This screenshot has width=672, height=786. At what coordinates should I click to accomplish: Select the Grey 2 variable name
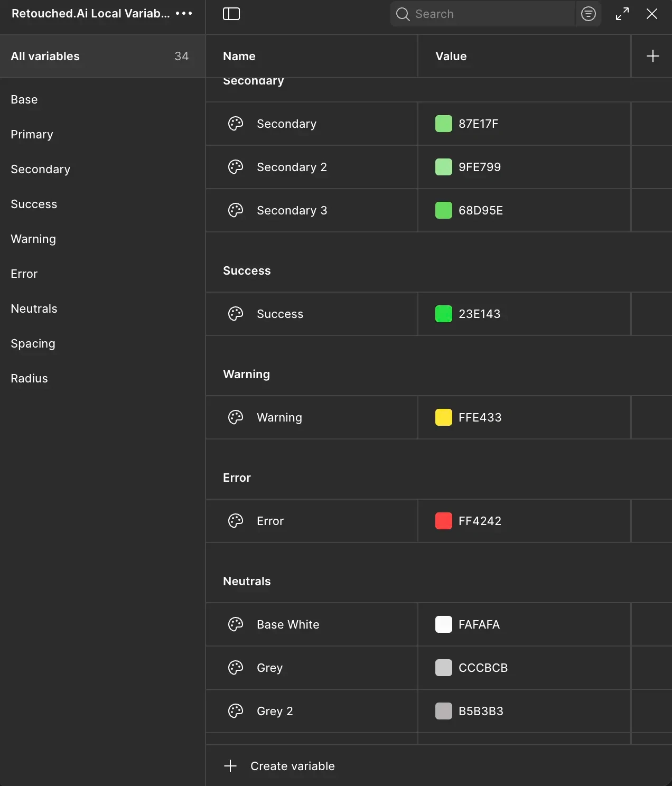(275, 711)
